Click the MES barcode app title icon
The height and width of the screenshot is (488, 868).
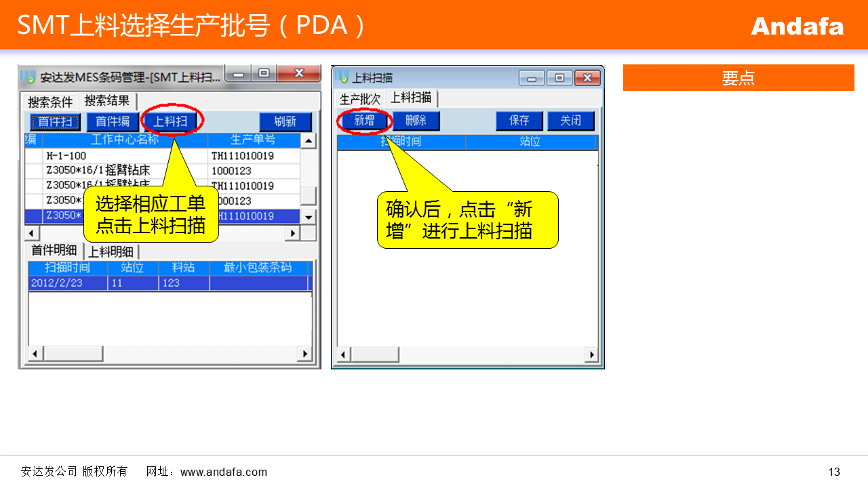pos(28,77)
